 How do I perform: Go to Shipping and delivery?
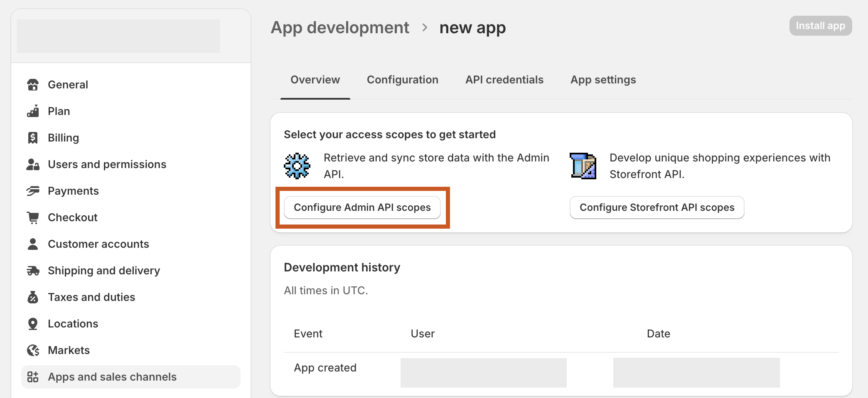(x=131, y=271)
